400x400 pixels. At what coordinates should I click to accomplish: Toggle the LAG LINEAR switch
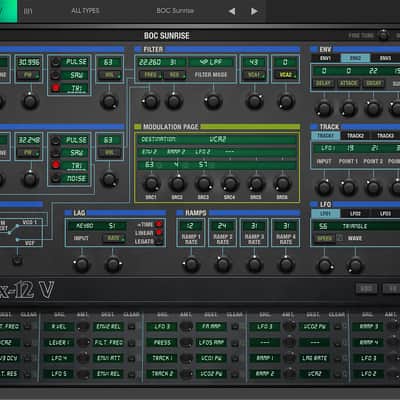pyautogui.click(x=159, y=233)
